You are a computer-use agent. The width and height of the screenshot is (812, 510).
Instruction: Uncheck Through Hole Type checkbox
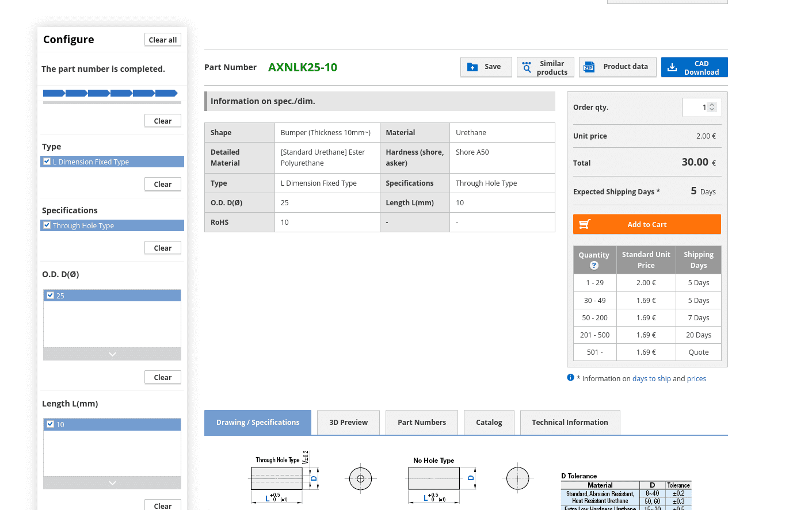47,225
